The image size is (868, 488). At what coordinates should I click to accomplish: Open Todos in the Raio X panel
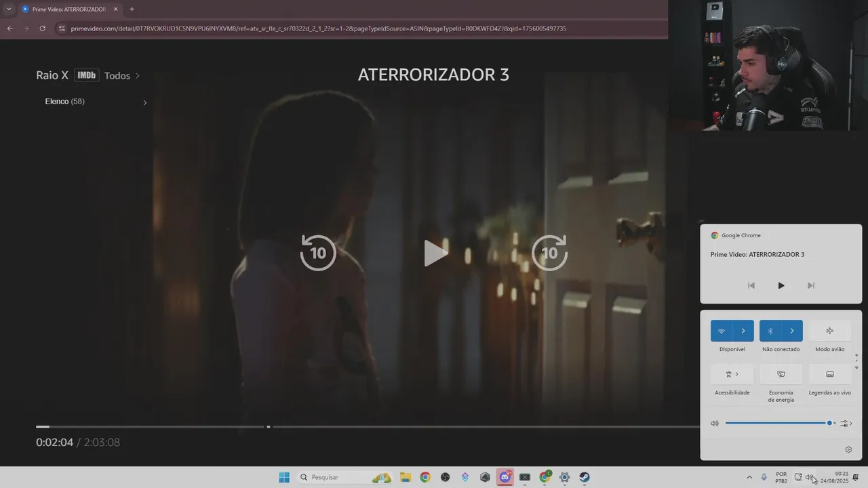pyautogui.click(x=122, y=76)
